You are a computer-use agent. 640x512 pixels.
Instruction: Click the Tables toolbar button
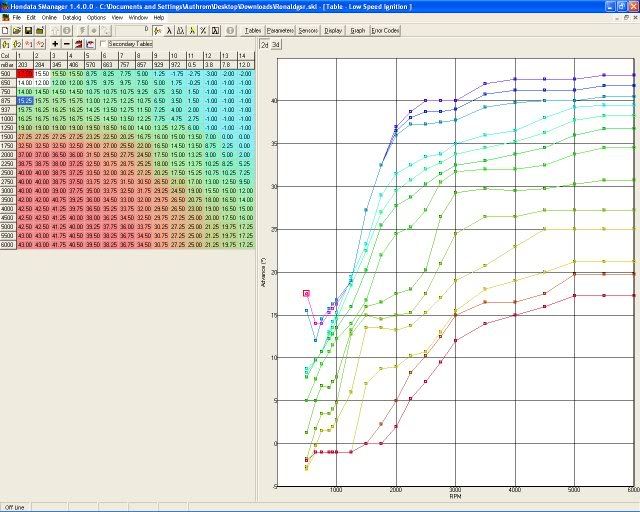(x=253, y=31)
